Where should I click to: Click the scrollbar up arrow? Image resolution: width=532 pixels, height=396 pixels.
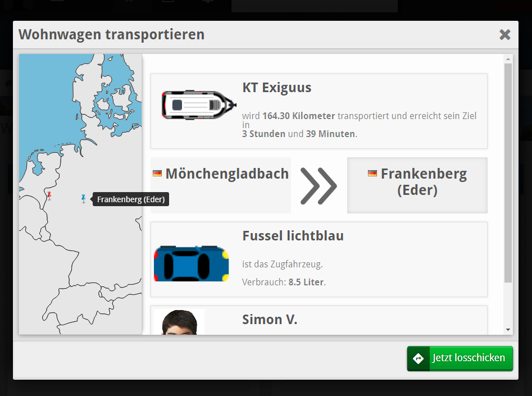tap(508, 59)
